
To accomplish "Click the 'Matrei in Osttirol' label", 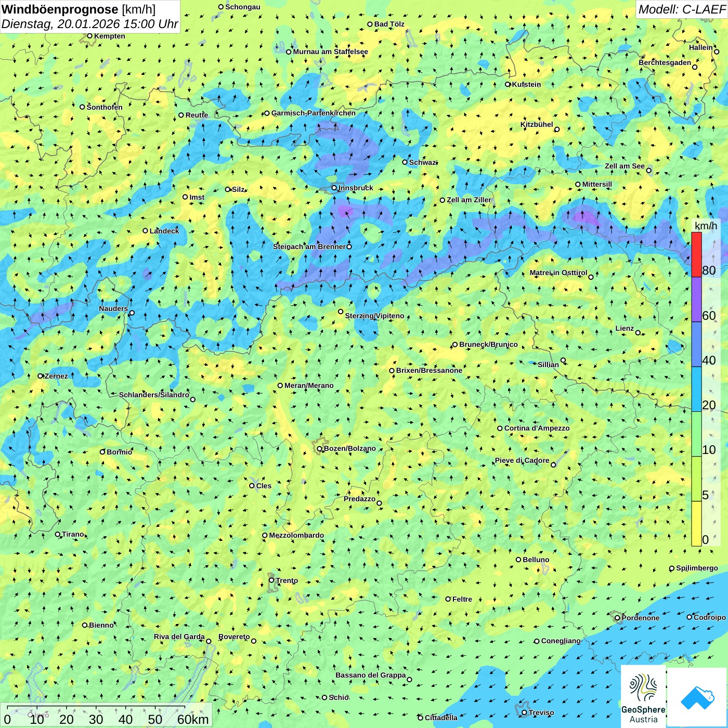I will 558,272.
